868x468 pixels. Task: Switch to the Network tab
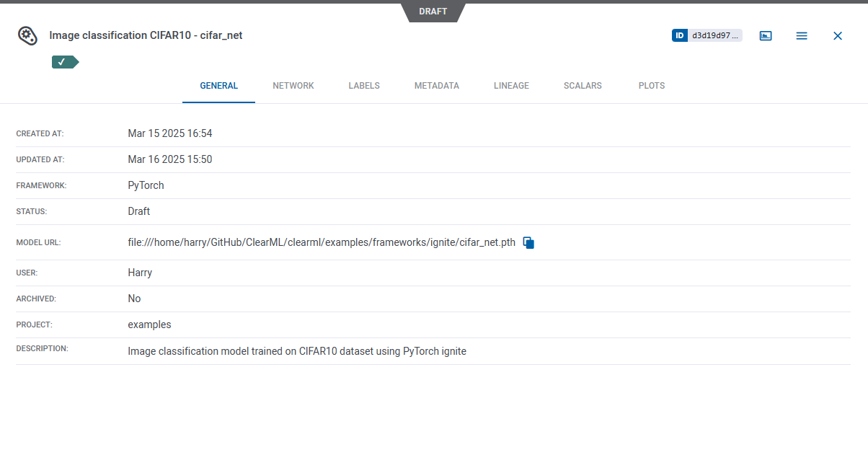[293, 86]
